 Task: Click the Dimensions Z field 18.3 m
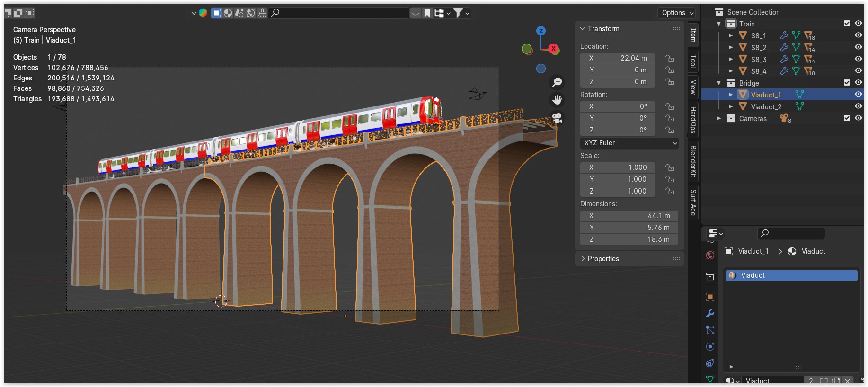point(629,239)
